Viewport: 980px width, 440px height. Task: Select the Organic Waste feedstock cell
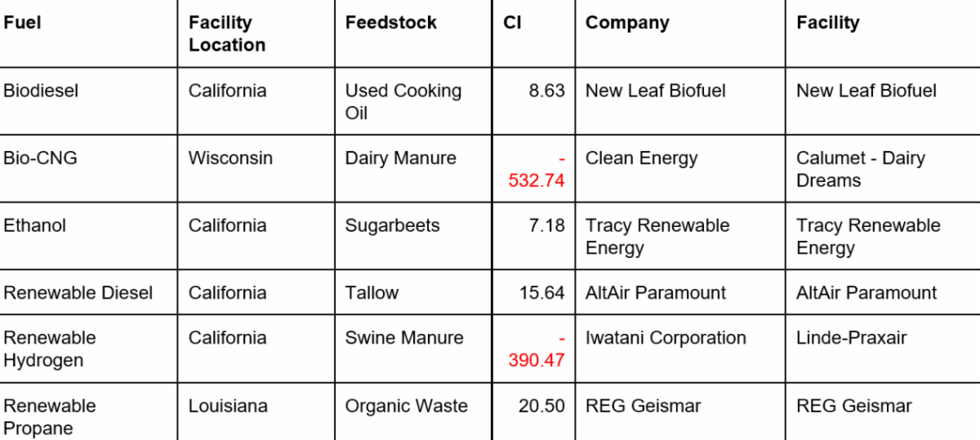coord(406,406)
